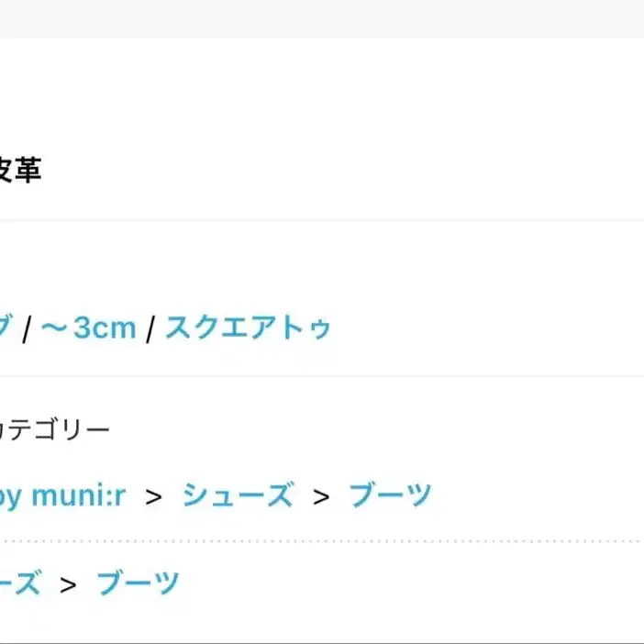Click the slash just before ～3cm

coord(27,328)
